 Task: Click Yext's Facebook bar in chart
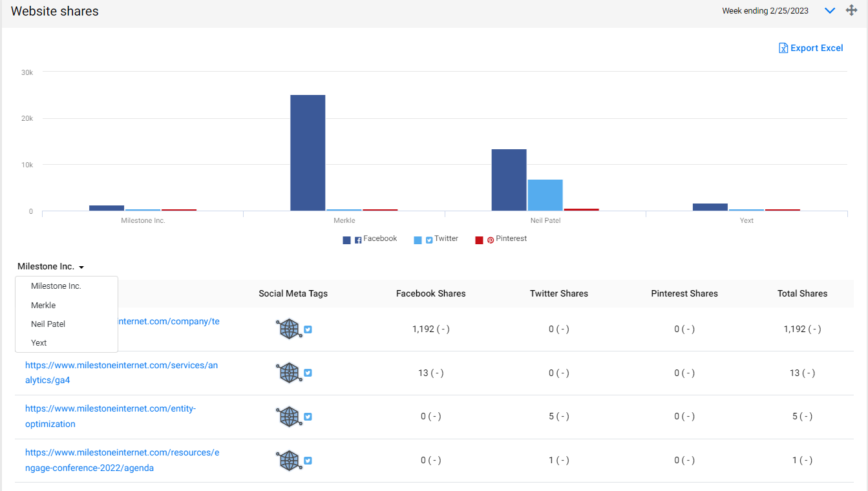710,207
